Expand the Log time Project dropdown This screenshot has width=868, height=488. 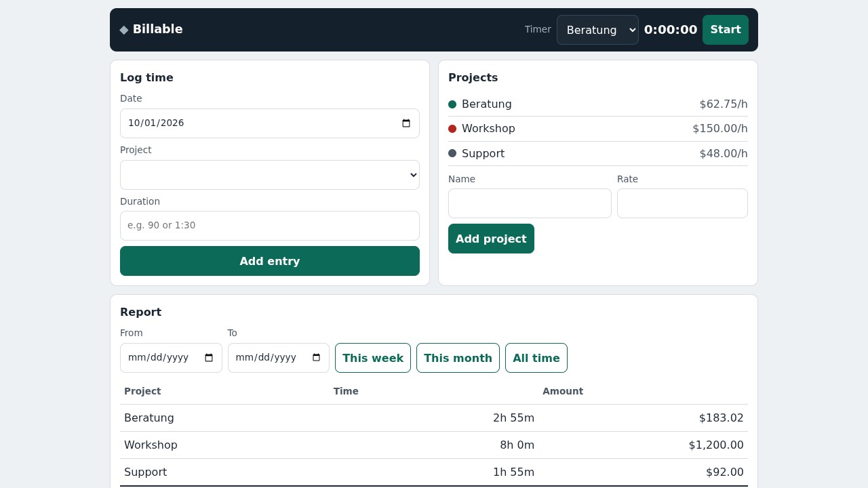(270, 175)
